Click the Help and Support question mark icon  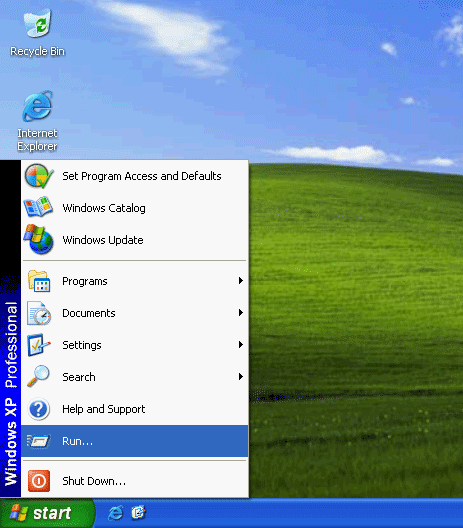pos(39,409)
